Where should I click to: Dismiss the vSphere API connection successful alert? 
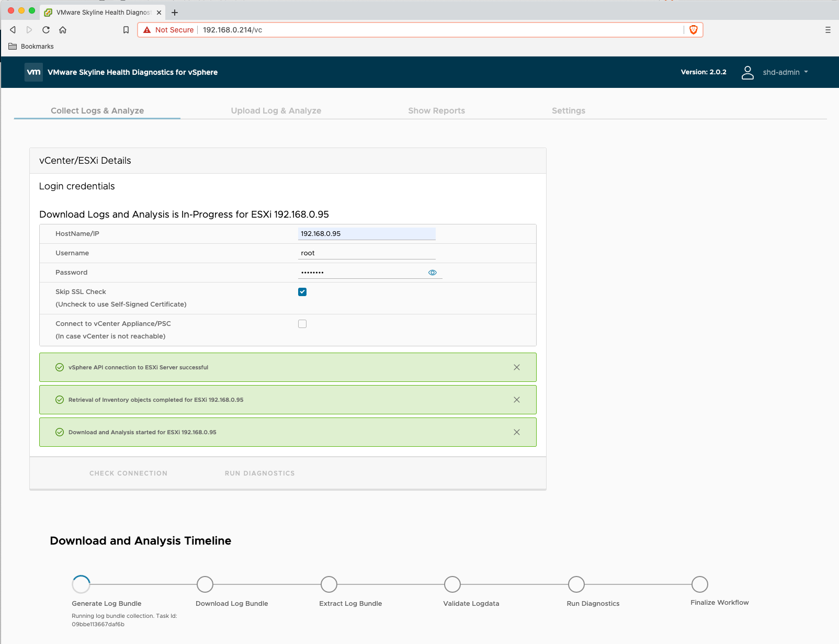(517, 367)
